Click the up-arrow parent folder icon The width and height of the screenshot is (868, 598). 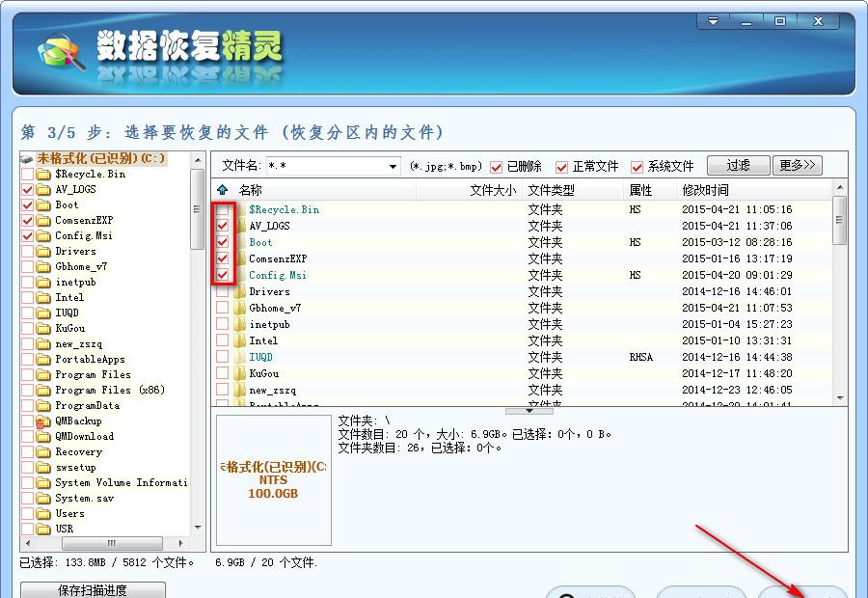(223, 190)
